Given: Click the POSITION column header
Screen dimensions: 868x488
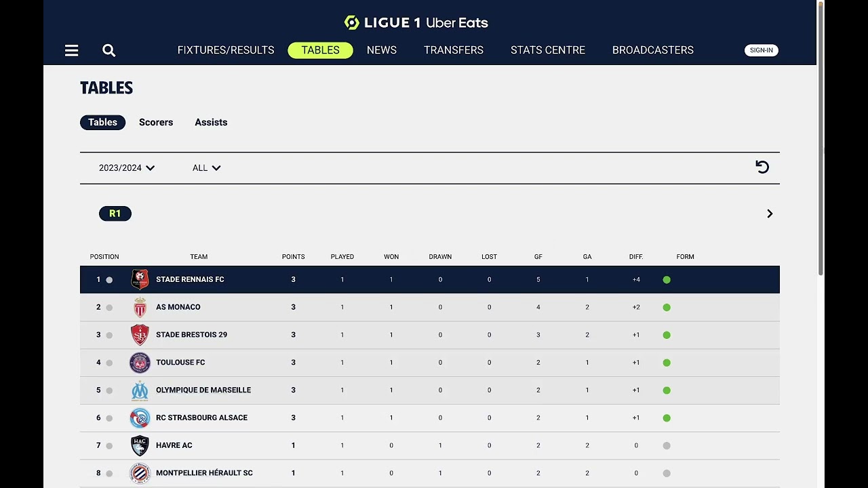Looking at the screenshot, I should pos(104,257).
